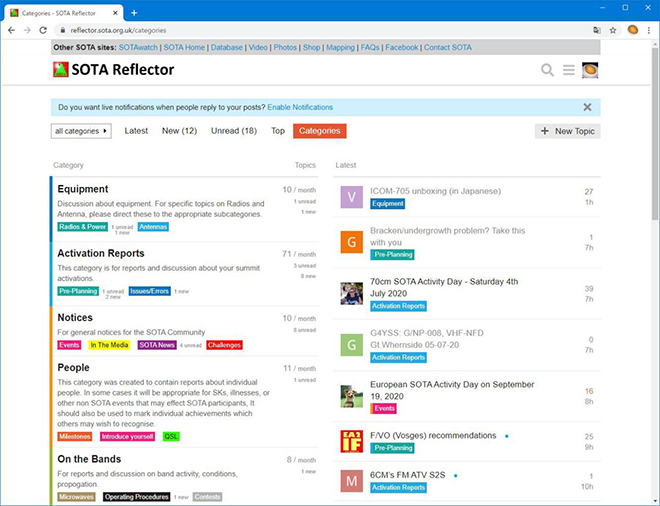The image size is (660, 506).
Task: Select the Operating Procedures subcategory badge
Action: pos(136,497)
